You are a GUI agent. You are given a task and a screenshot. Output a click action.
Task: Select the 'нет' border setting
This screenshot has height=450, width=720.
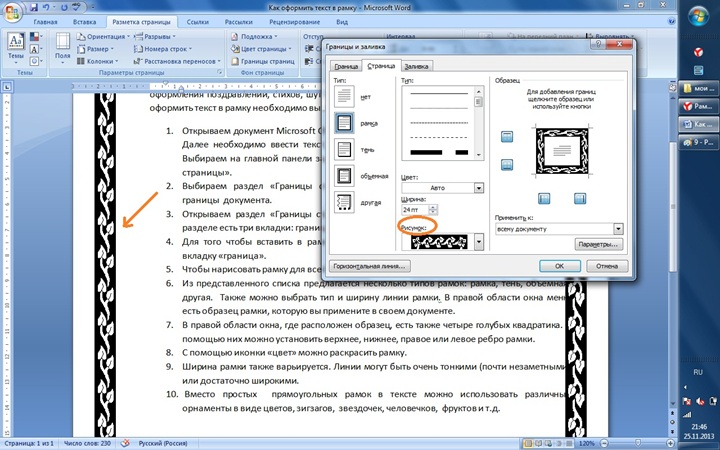coord(344,96)
